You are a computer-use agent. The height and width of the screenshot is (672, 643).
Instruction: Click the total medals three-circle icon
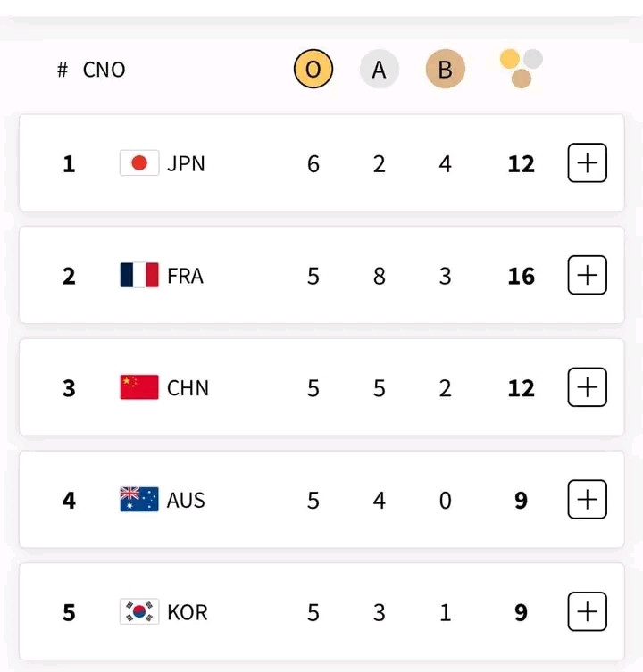click(x=522, y=69)
